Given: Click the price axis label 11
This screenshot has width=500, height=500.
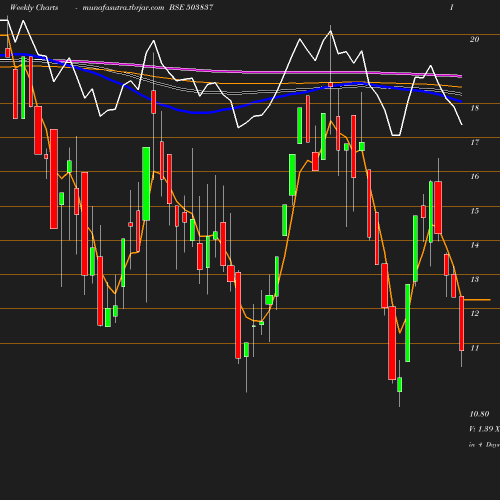Looking at the screenshot, I should (474, 348).
